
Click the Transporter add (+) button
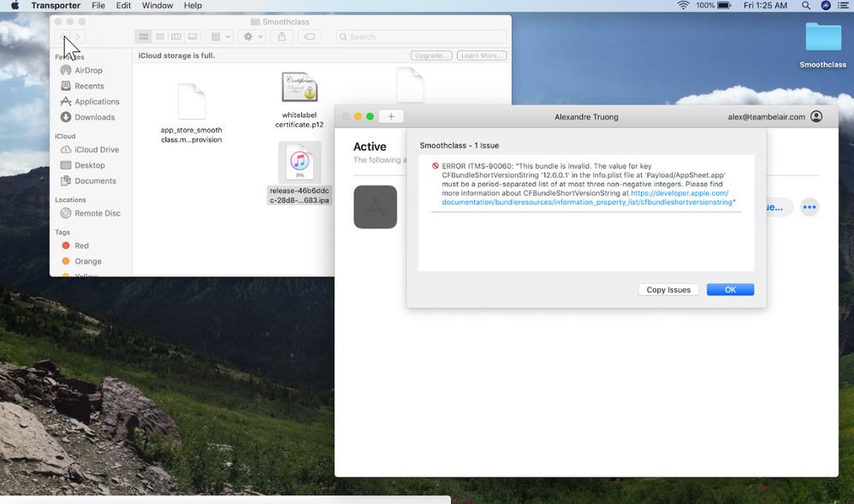coord(391,116)
